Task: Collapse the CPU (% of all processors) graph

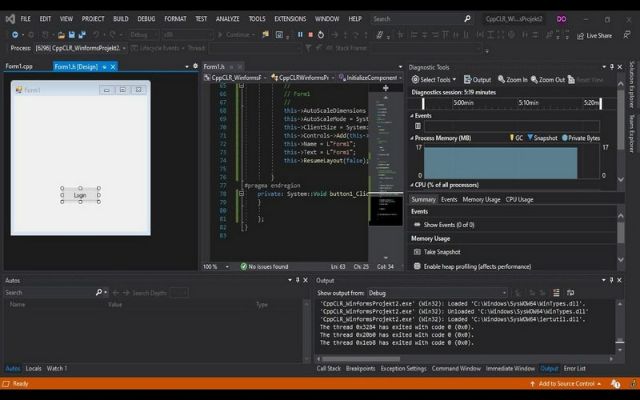Action: [412, 185]
